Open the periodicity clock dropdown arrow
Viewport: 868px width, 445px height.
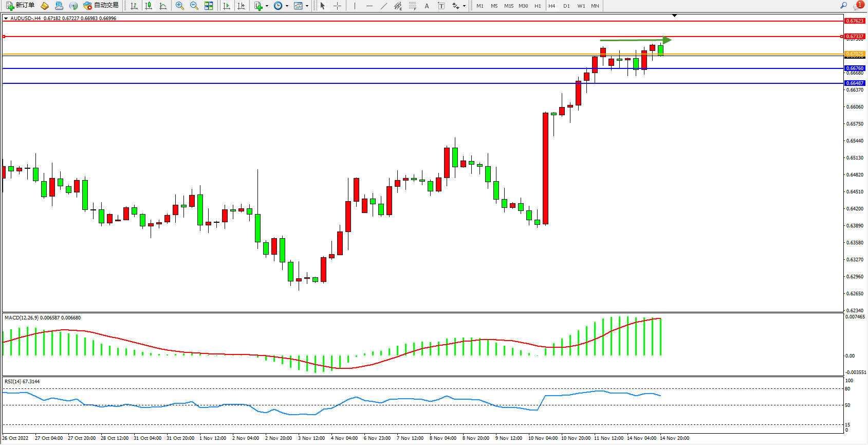[x=287, y=6]
